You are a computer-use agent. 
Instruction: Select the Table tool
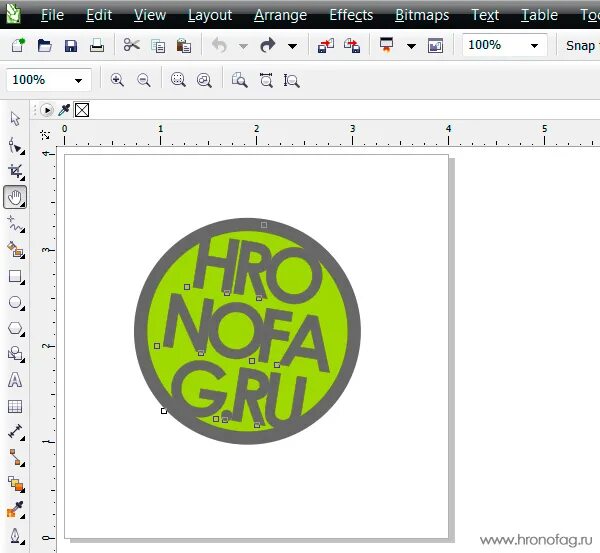(15, 406)
